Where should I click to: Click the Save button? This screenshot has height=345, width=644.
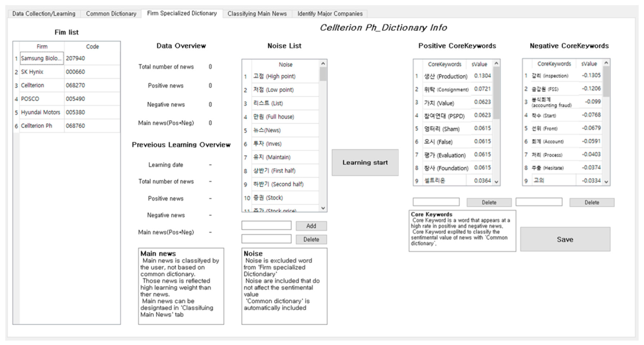[x=565, y=239]
